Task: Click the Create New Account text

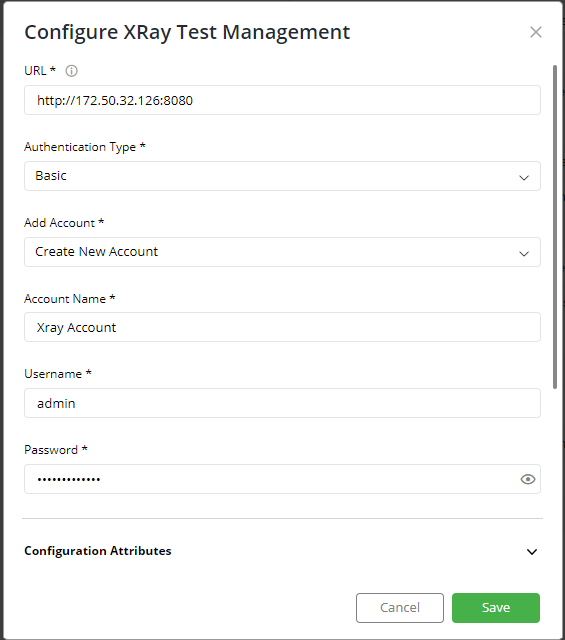Action: pyautogui.click(x=96, y=251)
